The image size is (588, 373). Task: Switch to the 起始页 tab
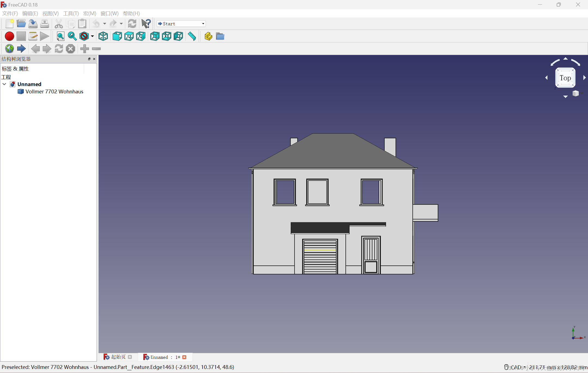click(x=118, y=357)
